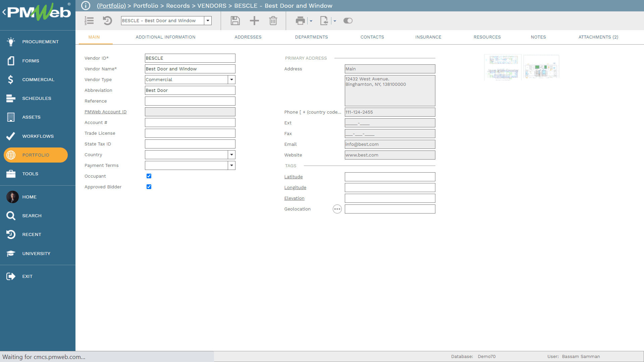Delete the vendor record
Screen dimensions: 644x362
(x=273, y=21)
